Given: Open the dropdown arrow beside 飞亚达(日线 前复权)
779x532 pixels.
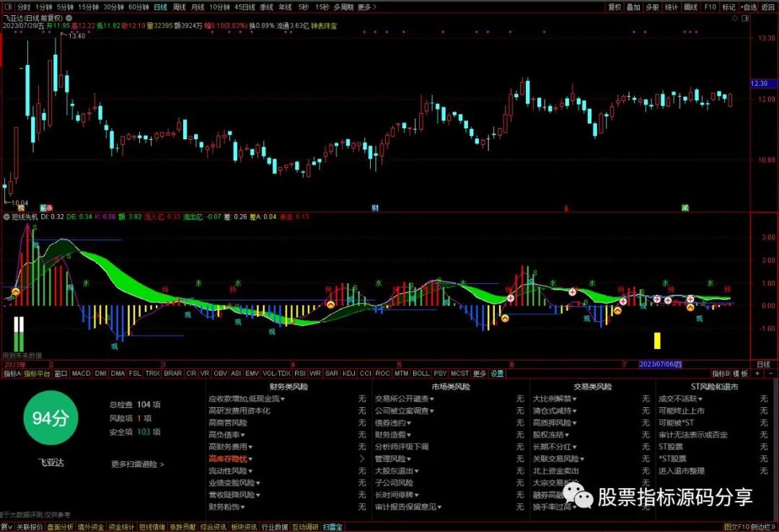Looking at the screenshot, I should pos(69,17).
